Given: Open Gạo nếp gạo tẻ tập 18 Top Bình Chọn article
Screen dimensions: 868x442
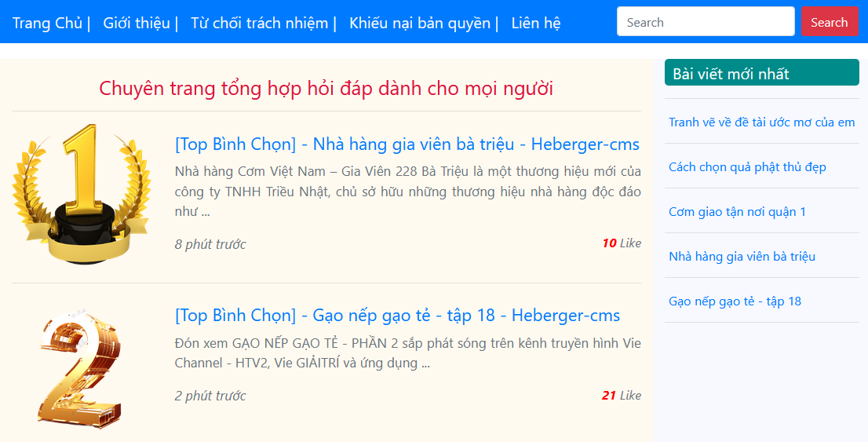Looking at the screenshot, I should click(x=397, y=315).
